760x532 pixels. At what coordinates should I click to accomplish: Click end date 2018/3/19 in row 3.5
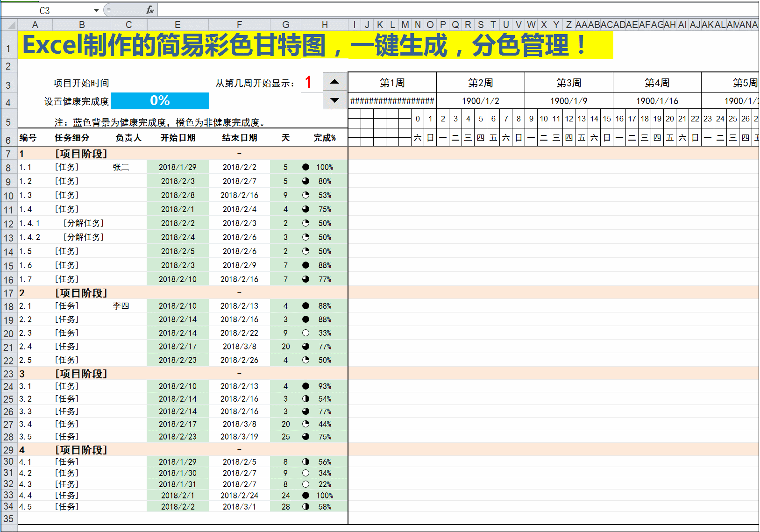(x=239, y=437)
